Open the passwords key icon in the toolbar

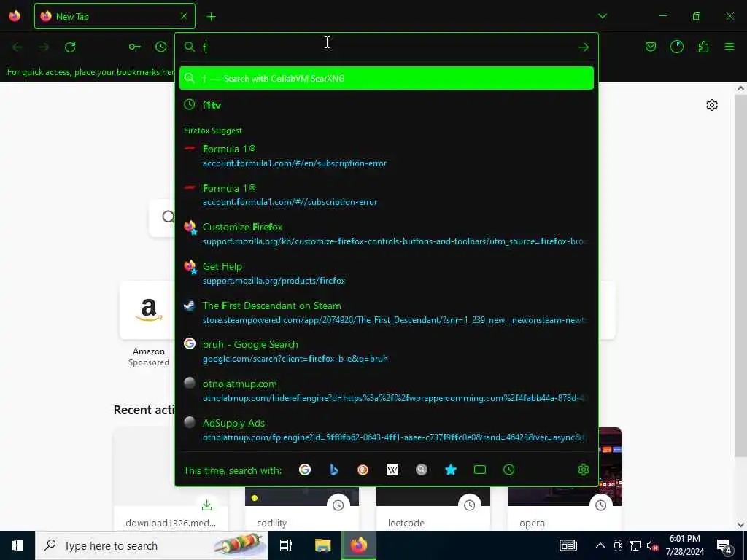tap(135, 47)
